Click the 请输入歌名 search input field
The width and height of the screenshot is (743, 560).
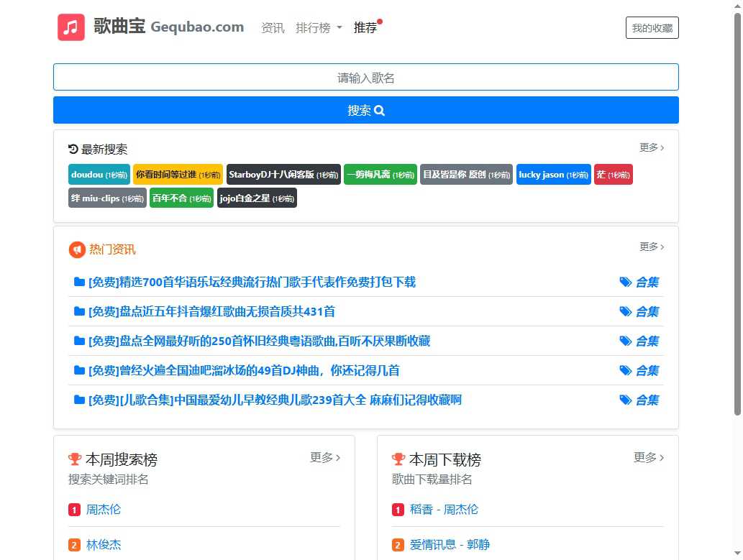[366, 77]
